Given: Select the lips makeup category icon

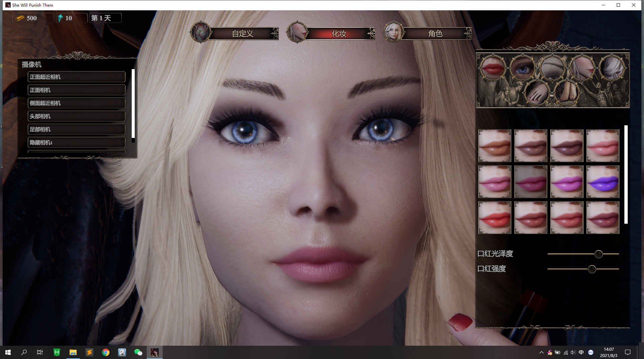Looking at the screenshot, I should point(493,68).
